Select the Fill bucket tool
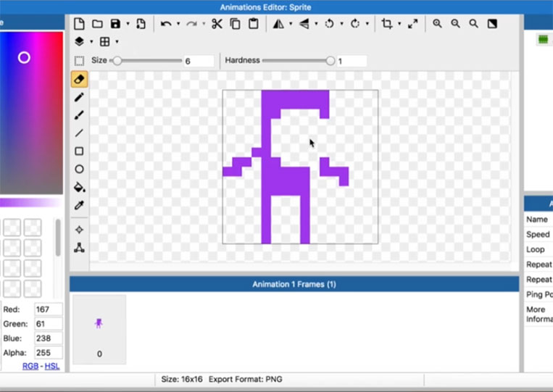The height and width of the screenshot is (392, 553). (79, 187)
